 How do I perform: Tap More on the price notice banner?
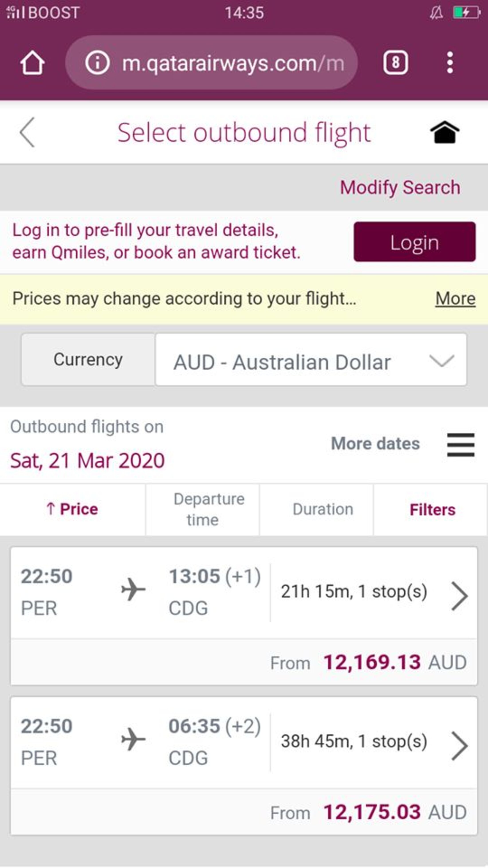tap(455, 299)
